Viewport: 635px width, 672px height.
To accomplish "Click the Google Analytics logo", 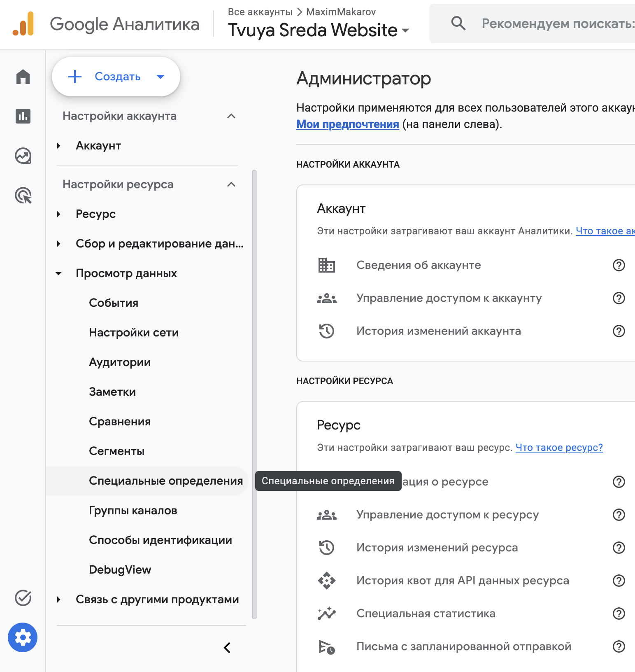I will tap(23, 24).
